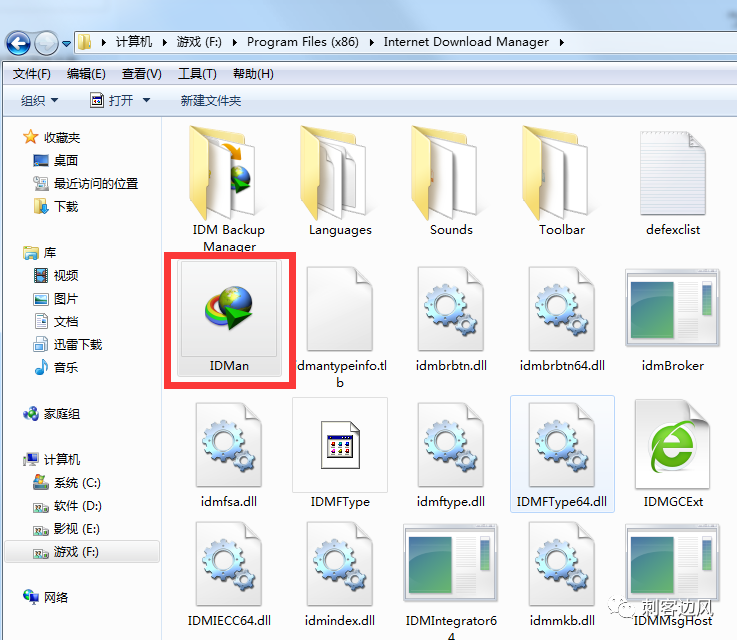Viewport: 737px width, 640px height.
Task: Select the idmindex.dll file
Action: coord(340,574)
